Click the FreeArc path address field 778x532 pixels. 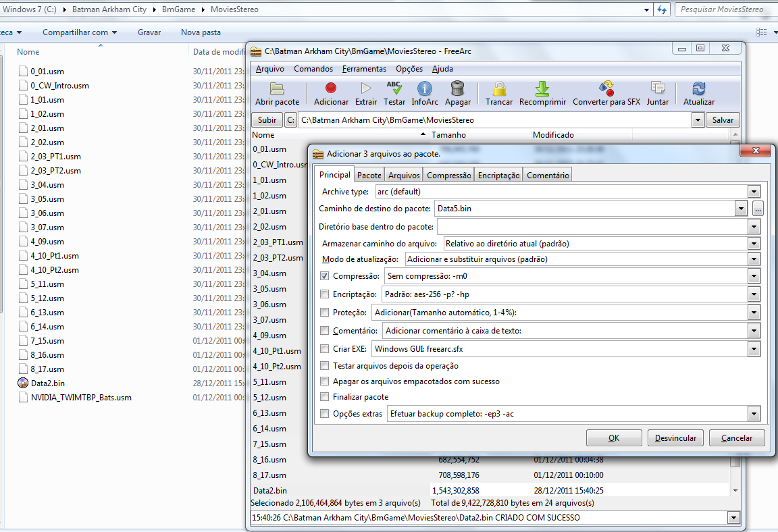point(495,120)
